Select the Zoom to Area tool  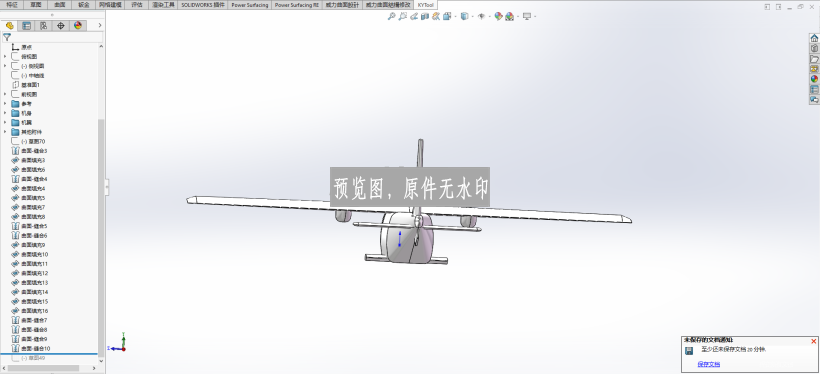point(402,16)
